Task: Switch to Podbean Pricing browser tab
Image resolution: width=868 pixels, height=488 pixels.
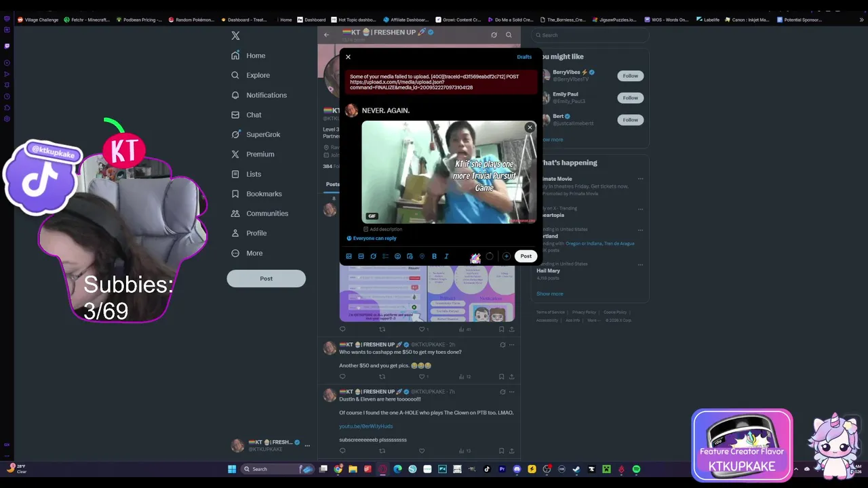Action: 139,20
